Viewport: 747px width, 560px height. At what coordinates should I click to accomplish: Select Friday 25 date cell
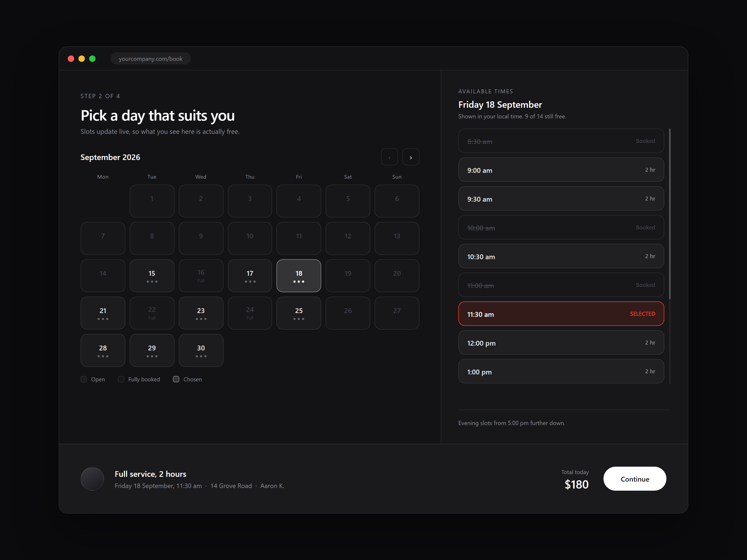tap(299, 313)
